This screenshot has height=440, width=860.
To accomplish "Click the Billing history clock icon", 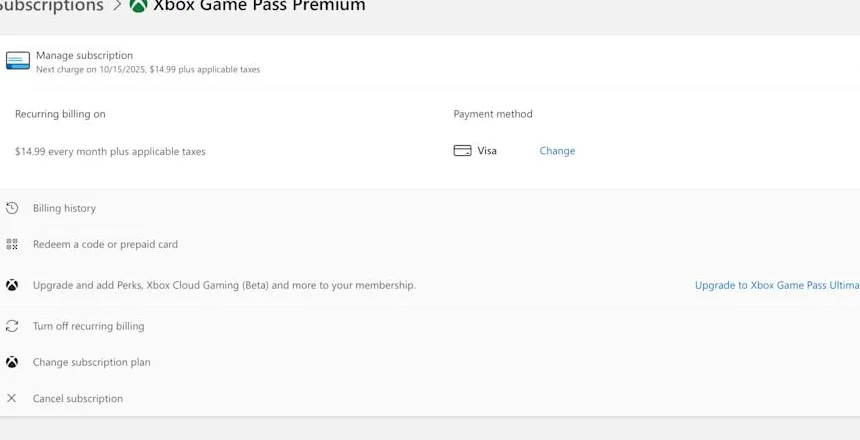I will coord(12,208).
